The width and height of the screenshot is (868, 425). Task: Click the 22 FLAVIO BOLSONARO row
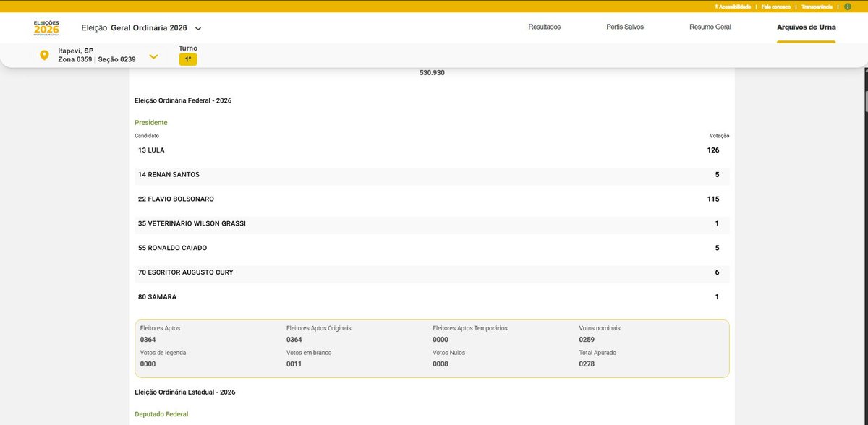432,199
